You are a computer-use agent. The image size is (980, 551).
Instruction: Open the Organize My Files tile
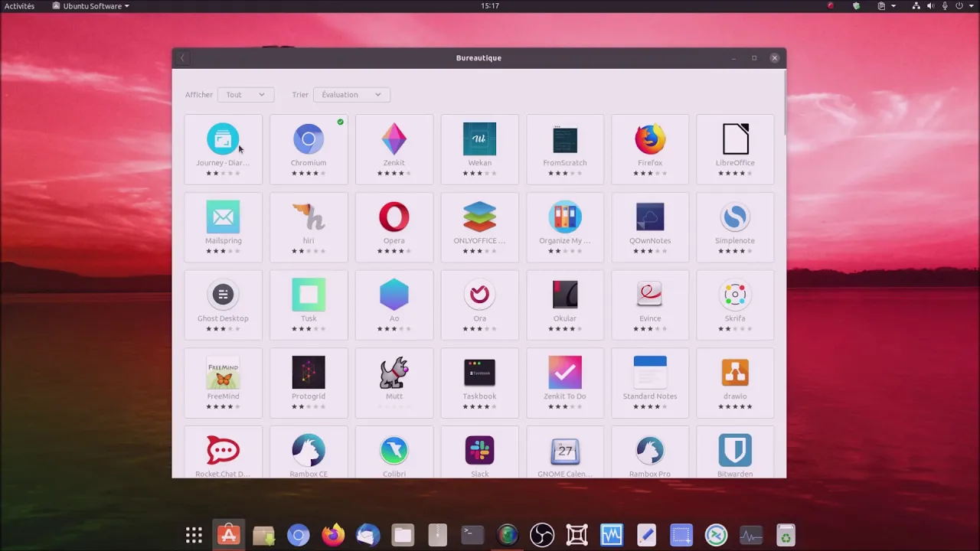tap(565, 227)
